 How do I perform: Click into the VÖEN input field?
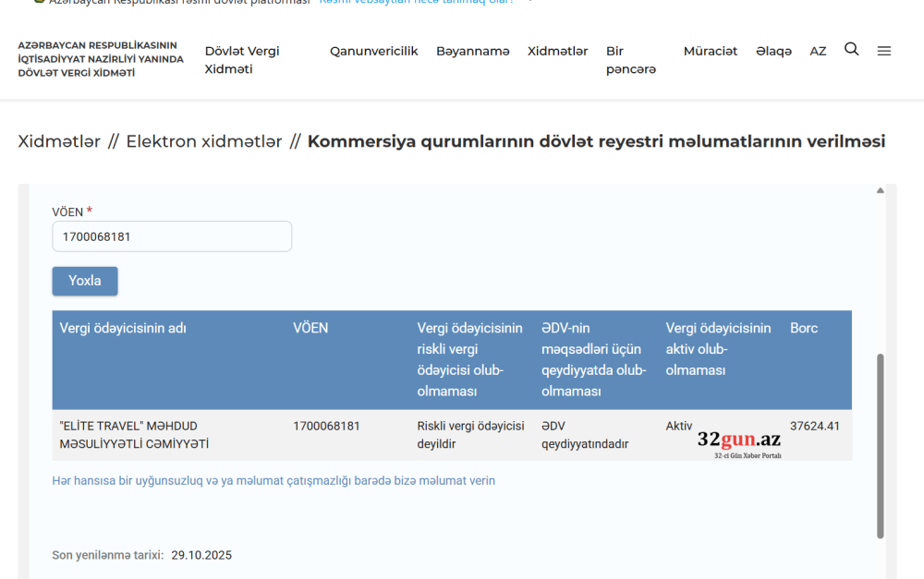coord(172,236)
